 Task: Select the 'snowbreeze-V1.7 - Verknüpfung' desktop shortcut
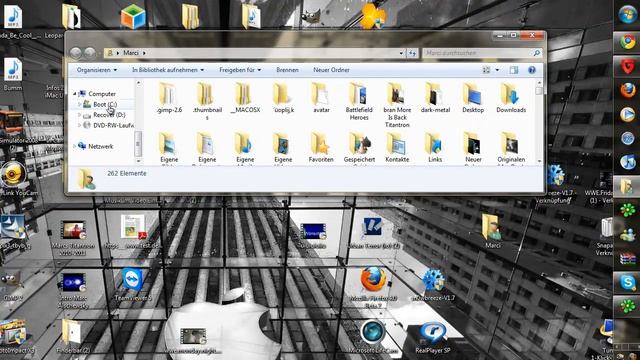[x=555, y=184]
